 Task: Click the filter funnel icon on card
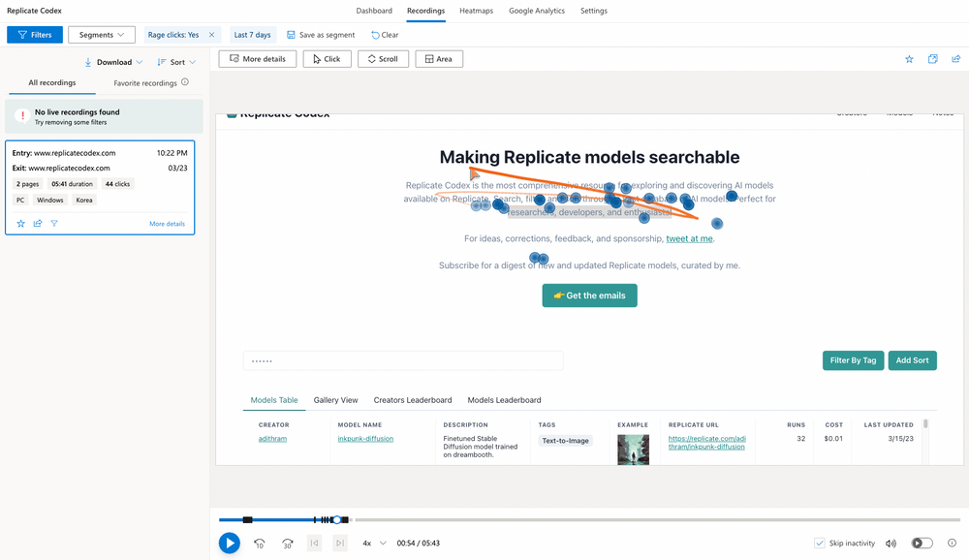(x=54, y=223)
